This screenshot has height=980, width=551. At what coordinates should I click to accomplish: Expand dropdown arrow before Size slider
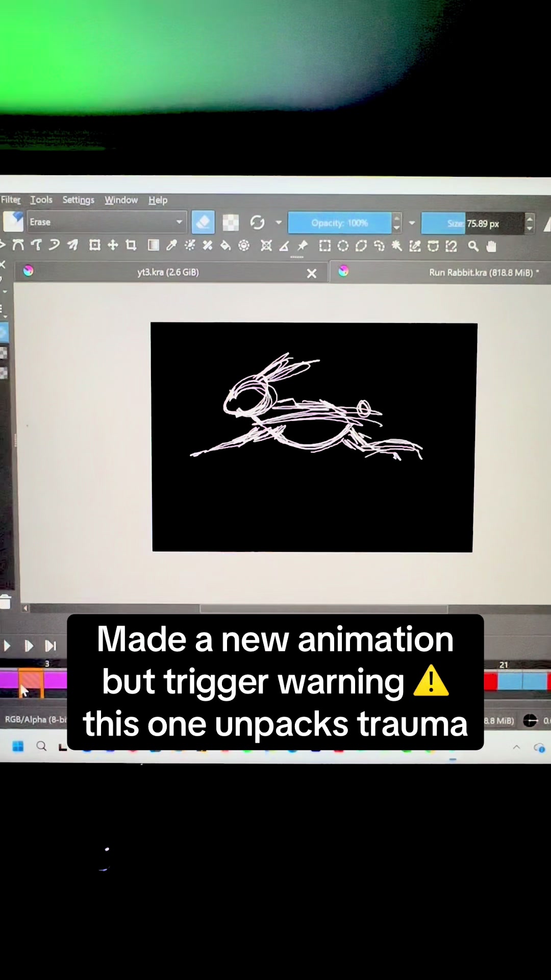point(412,223)
